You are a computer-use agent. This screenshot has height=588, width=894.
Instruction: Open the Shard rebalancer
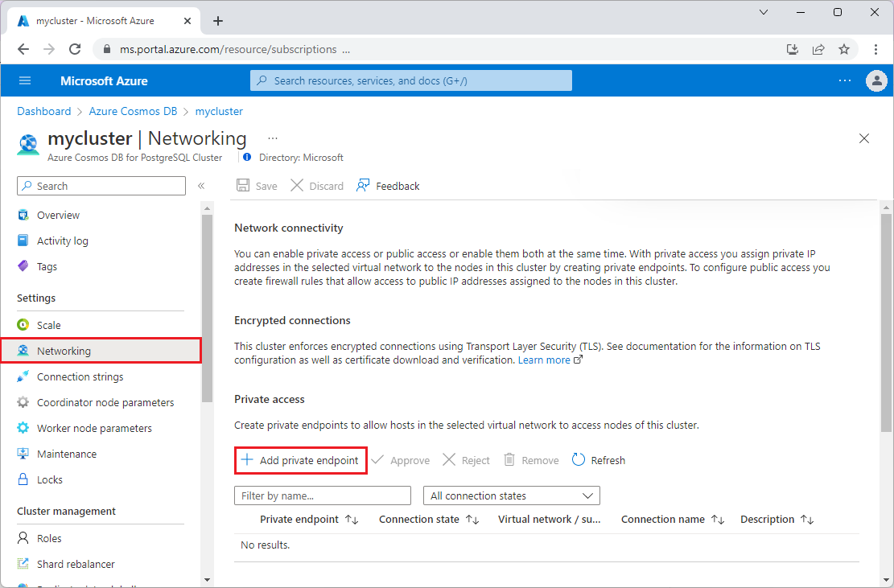(x=75, y=564)
